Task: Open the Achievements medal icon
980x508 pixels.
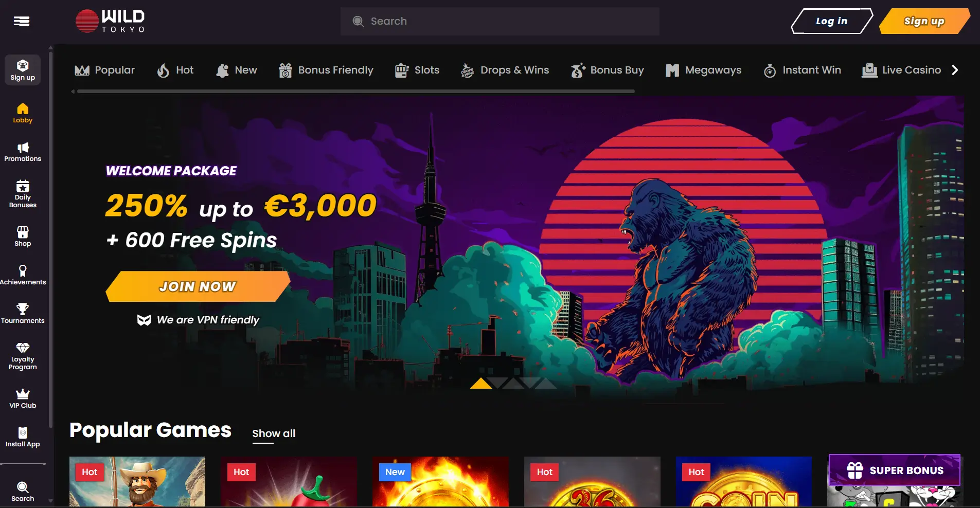Action: click(x=23, y=270)
